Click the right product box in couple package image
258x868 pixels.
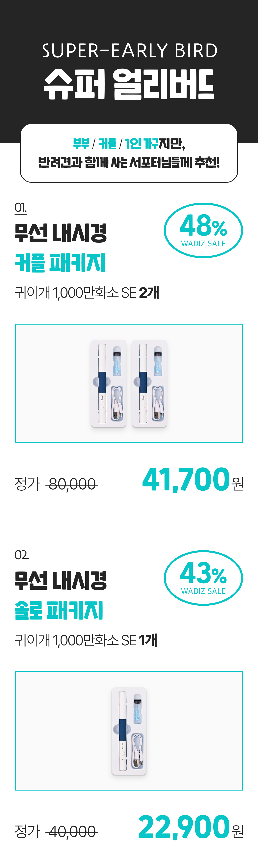149,384
